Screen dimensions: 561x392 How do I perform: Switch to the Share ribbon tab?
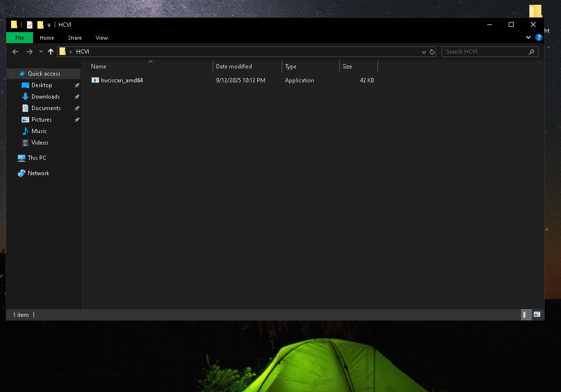[x=75, y=37]
